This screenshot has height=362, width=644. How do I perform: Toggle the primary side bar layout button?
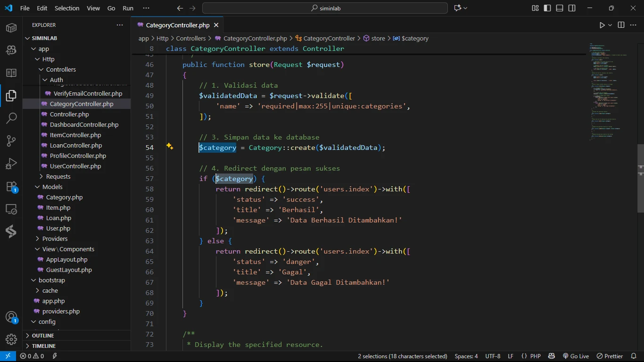547,8
